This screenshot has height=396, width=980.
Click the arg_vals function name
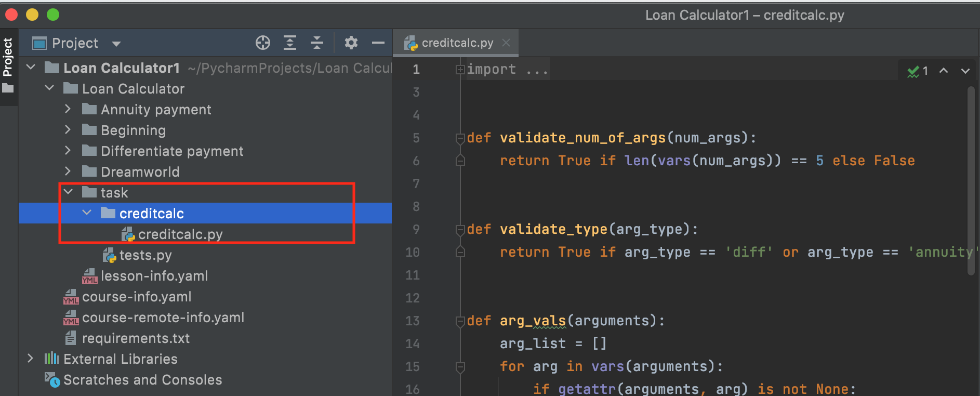click(x=533, y=321)
